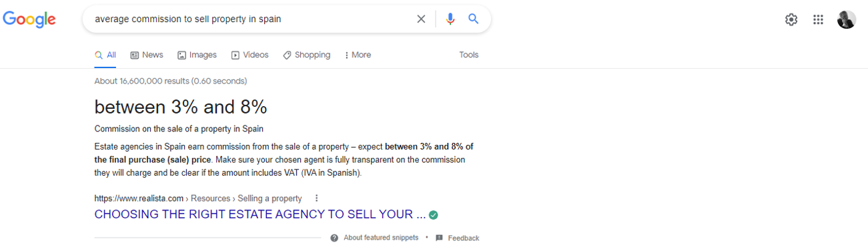The image size is (868, 251).
Task: Select the All results tab
Action: [105, 55]
